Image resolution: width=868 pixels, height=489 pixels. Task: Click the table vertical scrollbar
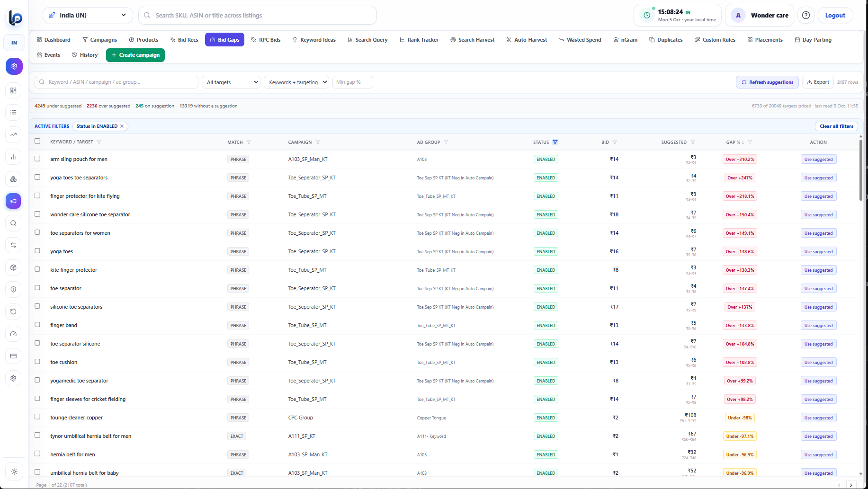(860, 170)
